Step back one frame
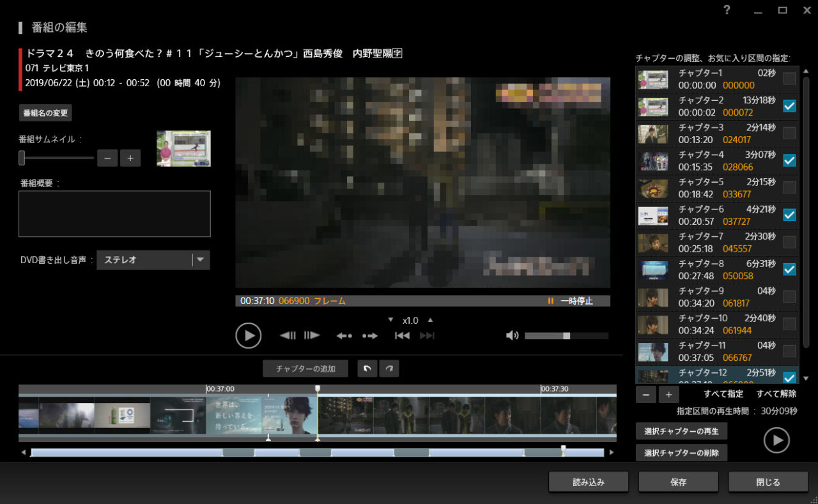 [x=288, y=335]
